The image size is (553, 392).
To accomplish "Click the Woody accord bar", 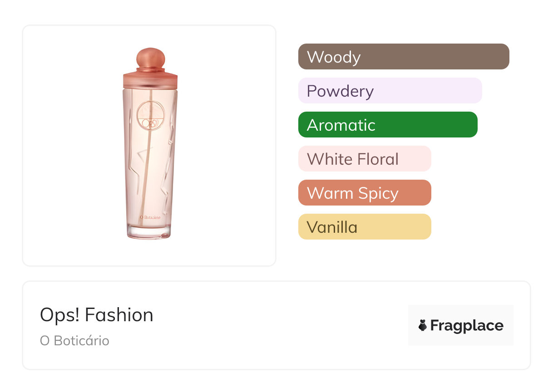I will pyautogui.click(x=403, y=57).
